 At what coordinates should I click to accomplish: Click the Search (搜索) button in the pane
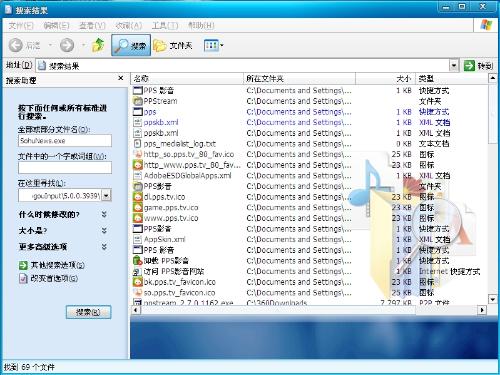pyautogui.click(x=88, y=312)
